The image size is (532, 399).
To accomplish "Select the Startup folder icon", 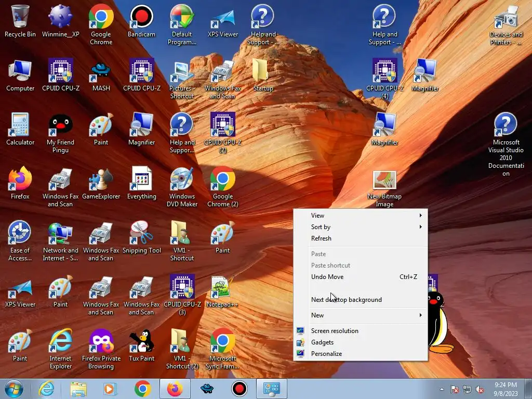I will point(263,75).
